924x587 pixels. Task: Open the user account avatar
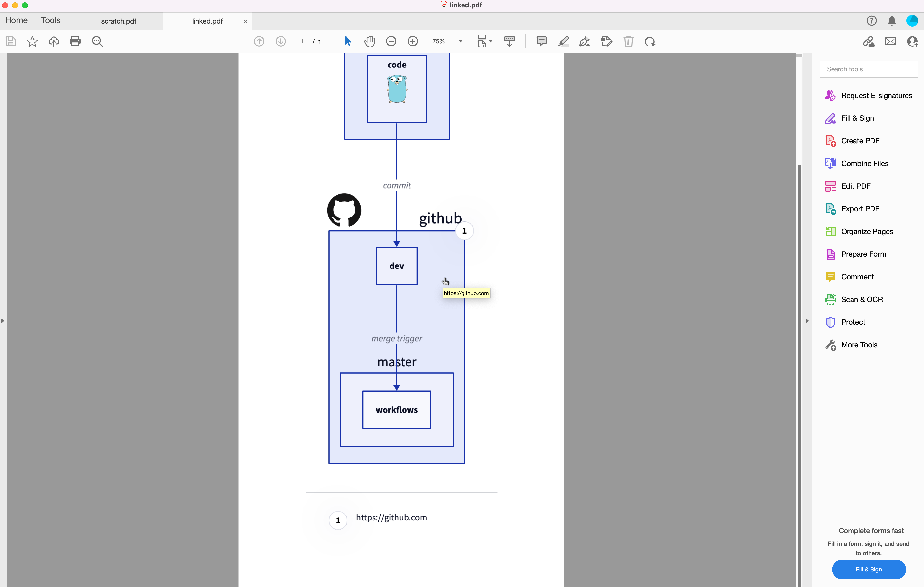912,21
